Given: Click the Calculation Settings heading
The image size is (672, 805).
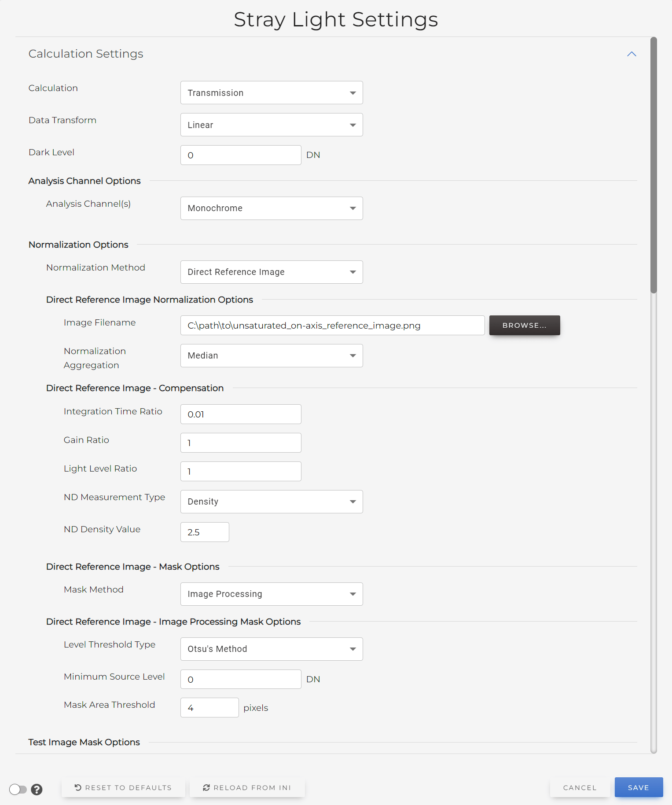Looking at the screenshot, I should coord(86,54).
